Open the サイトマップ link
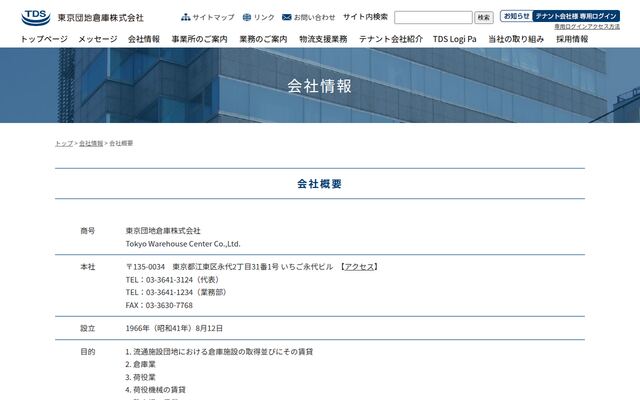Screen dimensions: 640x400 tap(213, 17)
